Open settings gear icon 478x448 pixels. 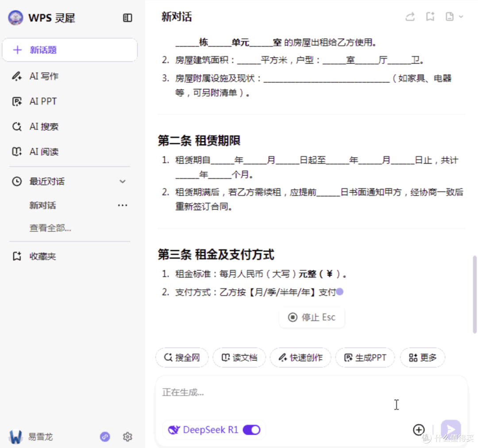pos(127,437)
